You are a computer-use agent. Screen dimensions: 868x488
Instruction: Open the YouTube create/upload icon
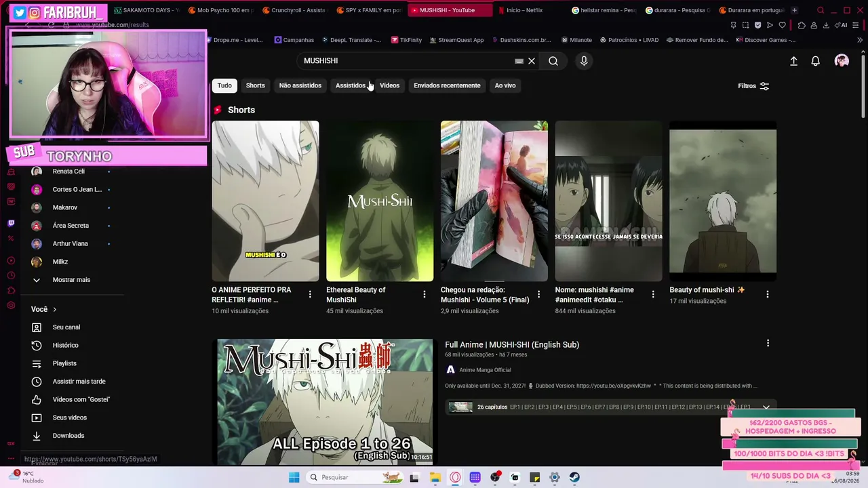pos(793,61)
